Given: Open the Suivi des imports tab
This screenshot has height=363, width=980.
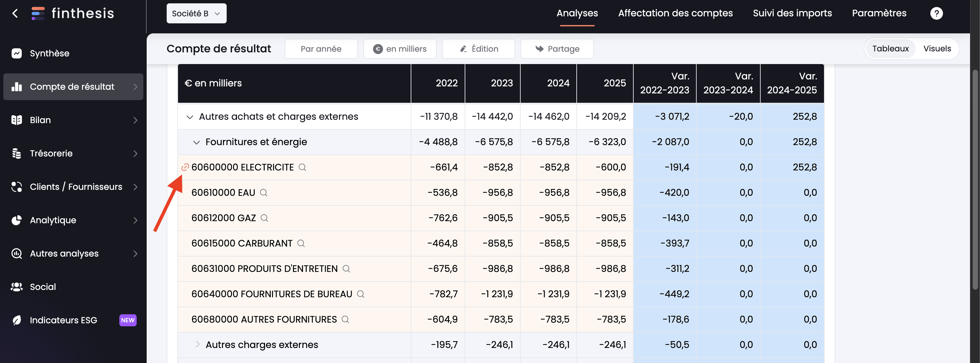Looking at the screenshot, I should pyautogui.click(x=792, y=13).
